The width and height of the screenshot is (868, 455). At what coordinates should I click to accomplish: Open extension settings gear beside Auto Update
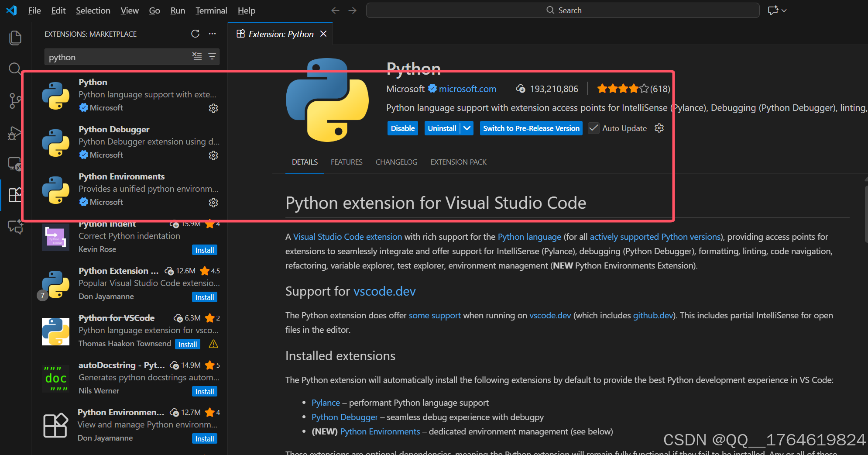point(659,128)
